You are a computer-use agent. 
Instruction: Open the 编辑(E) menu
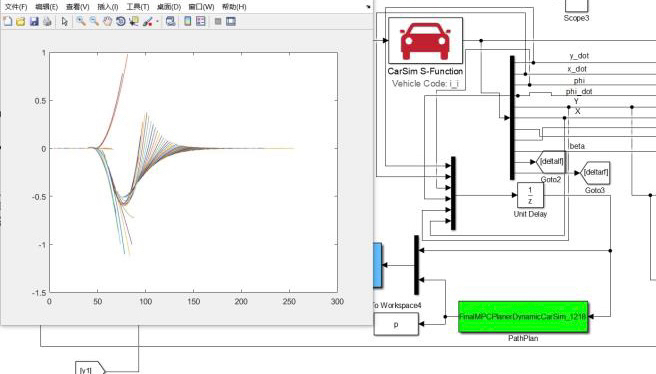46,7
